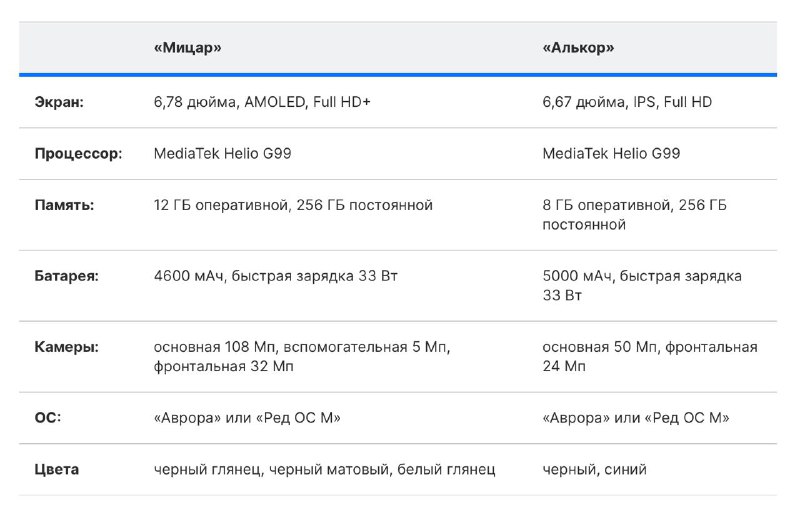Click the 6,78 дюйма AMOLED screen cell
Screen dimensions: 800x520
pyautogui.click(x=262, y=102)
